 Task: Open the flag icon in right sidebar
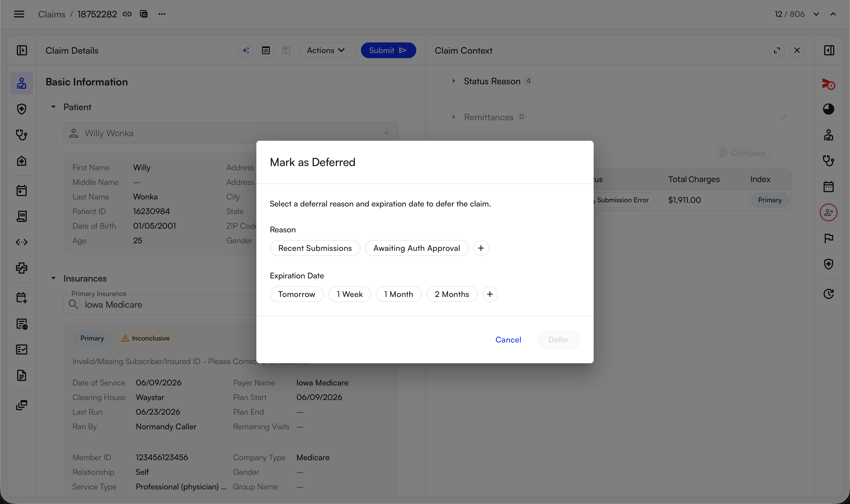pos(828,239)
